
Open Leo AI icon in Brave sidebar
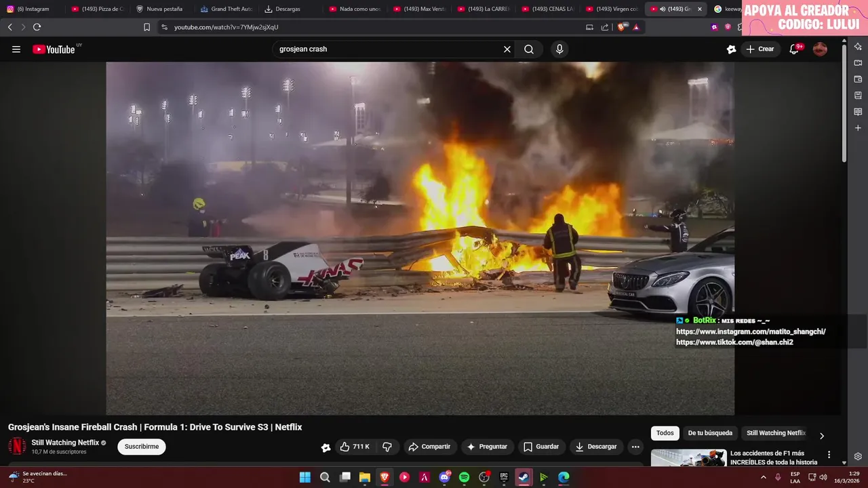[x=858, y=46]
